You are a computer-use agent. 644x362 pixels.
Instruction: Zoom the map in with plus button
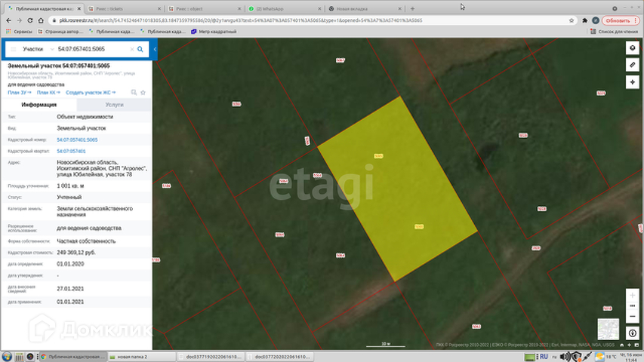632,296
